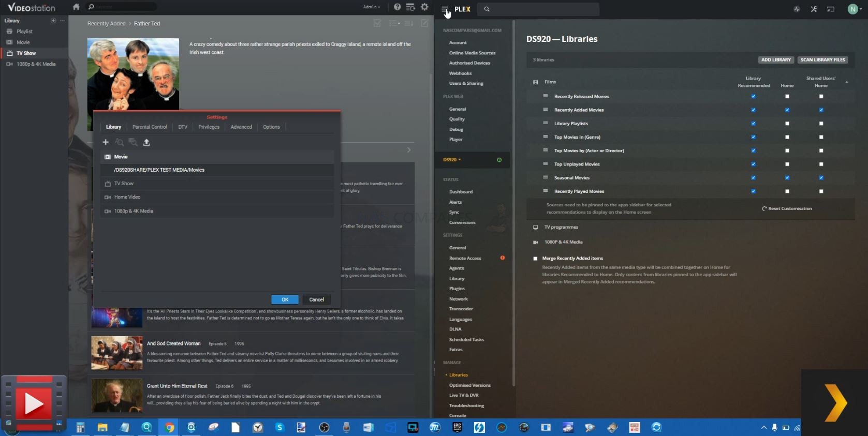
Task: Grab the reorder handle for Recently Released Movies
Action: pos(545,96)
